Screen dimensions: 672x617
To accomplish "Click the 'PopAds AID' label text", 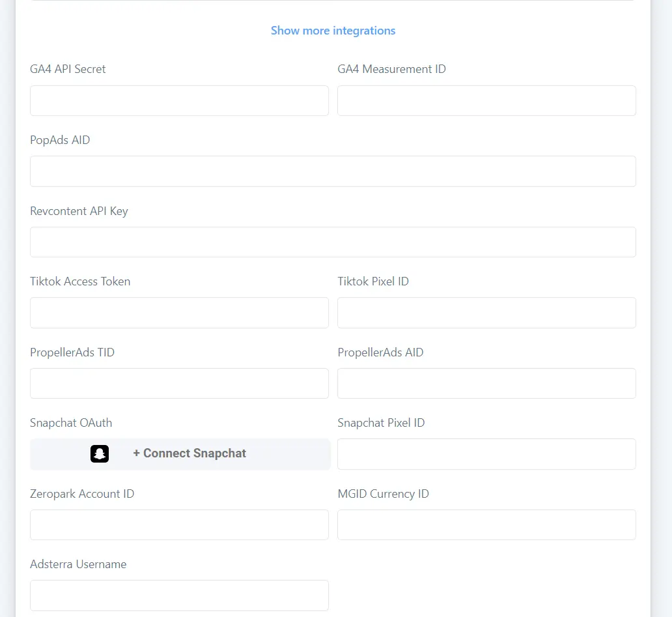I will point(60,140).
